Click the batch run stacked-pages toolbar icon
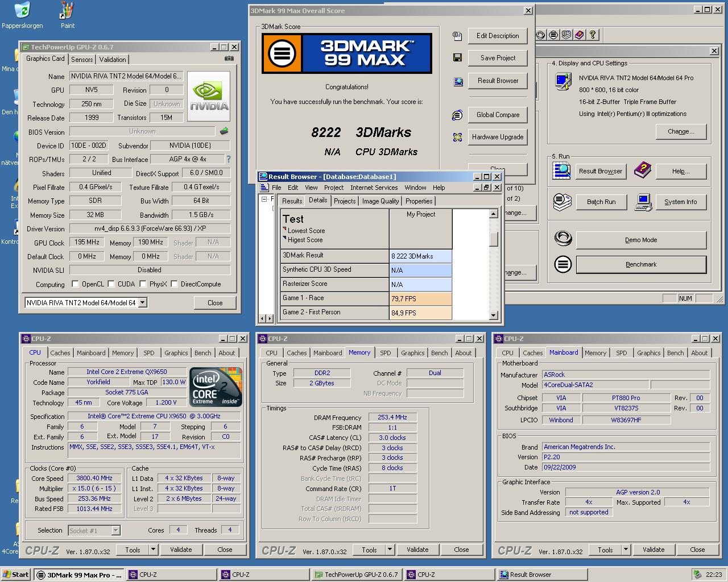Image resolution: width=728 pixels, height=582 pixels. [x=566, y=35]
